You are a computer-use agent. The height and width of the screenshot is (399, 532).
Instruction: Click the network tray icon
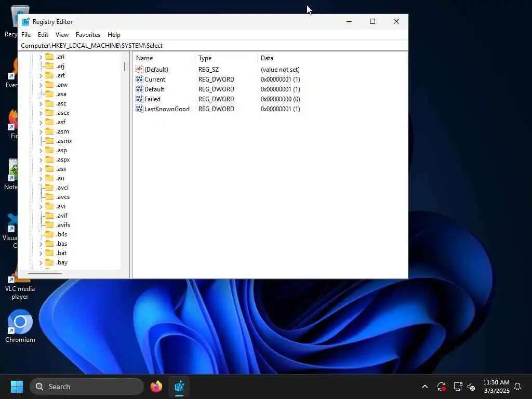[x=458, y=387]
